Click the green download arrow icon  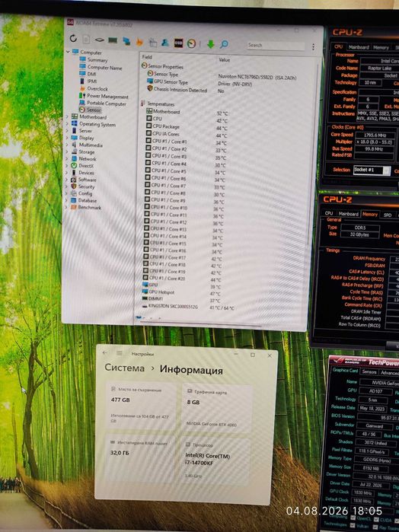click(210, 44)
